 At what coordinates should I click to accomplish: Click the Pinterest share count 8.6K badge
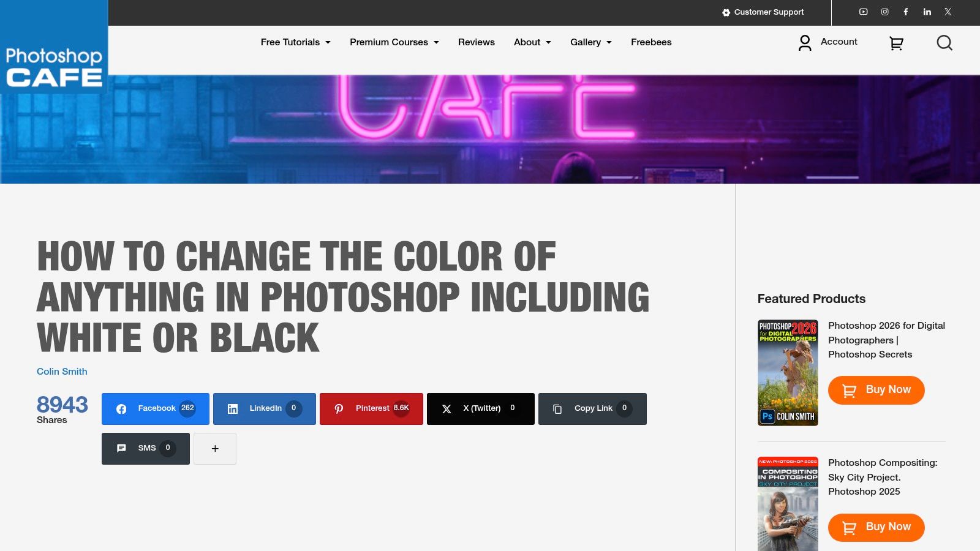point(401,408)
